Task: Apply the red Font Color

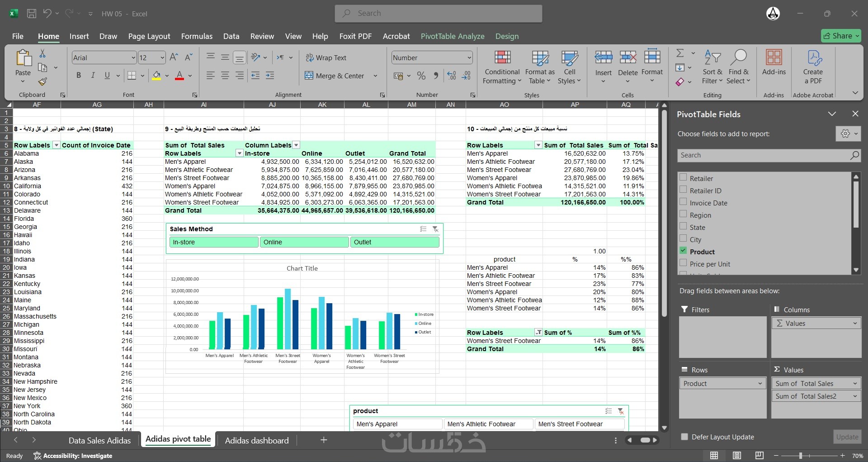Action: pyautogui.click(x=179, y=76)
